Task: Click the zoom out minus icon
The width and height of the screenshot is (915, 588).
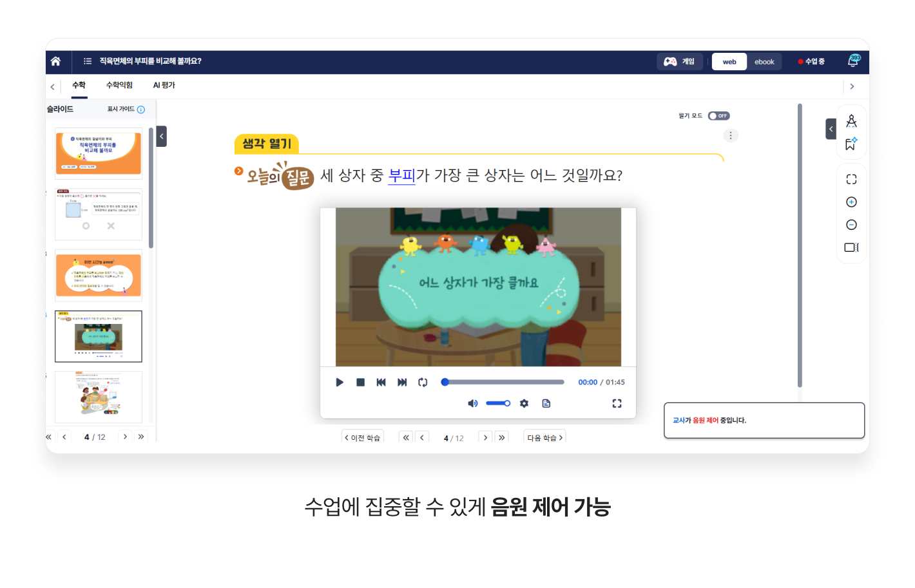Action: coord(851,225)
